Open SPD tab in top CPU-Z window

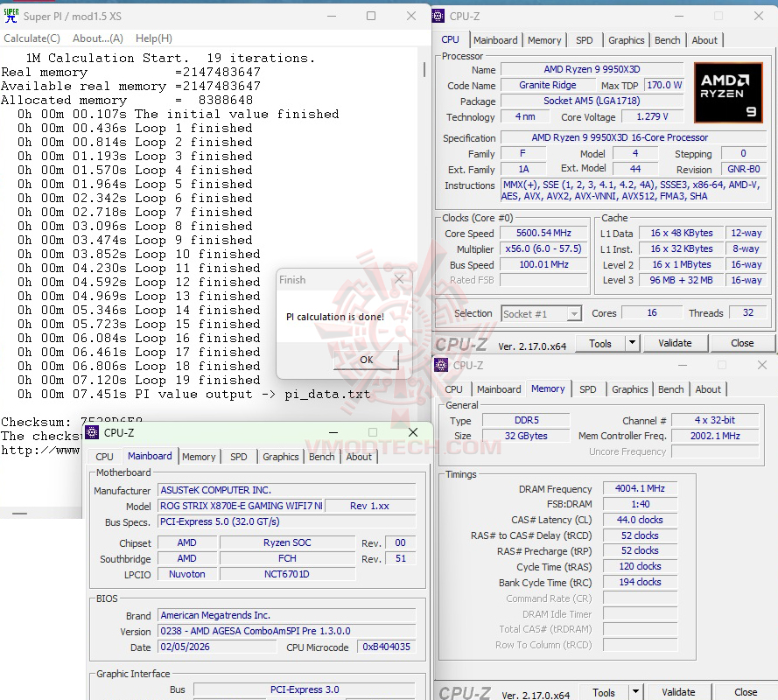click(584, 40)
